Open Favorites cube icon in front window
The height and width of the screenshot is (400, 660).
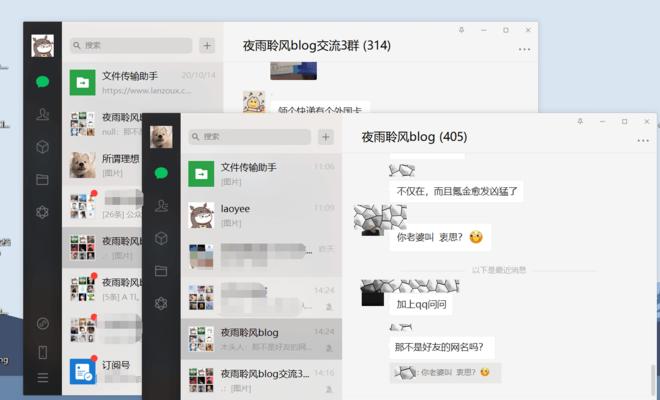(161, 238)
